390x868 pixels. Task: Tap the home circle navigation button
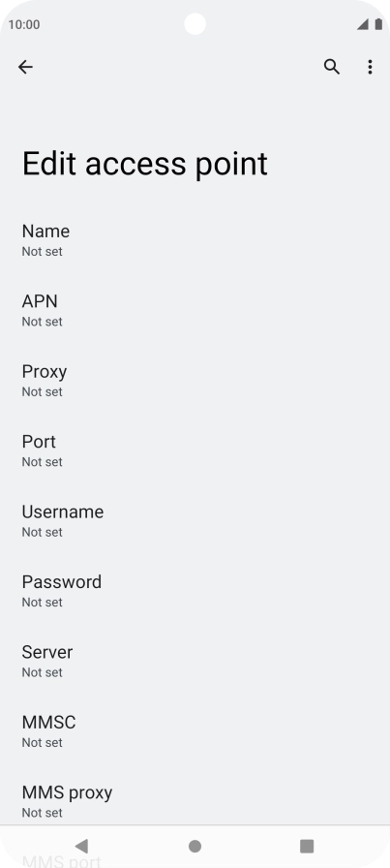pyautogui.click(x=195, y=846)
